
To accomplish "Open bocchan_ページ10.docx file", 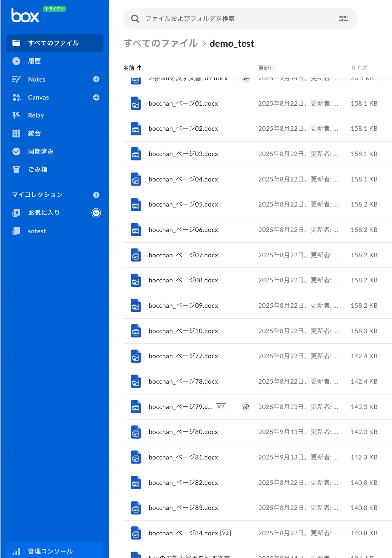I will pos(183,331).
